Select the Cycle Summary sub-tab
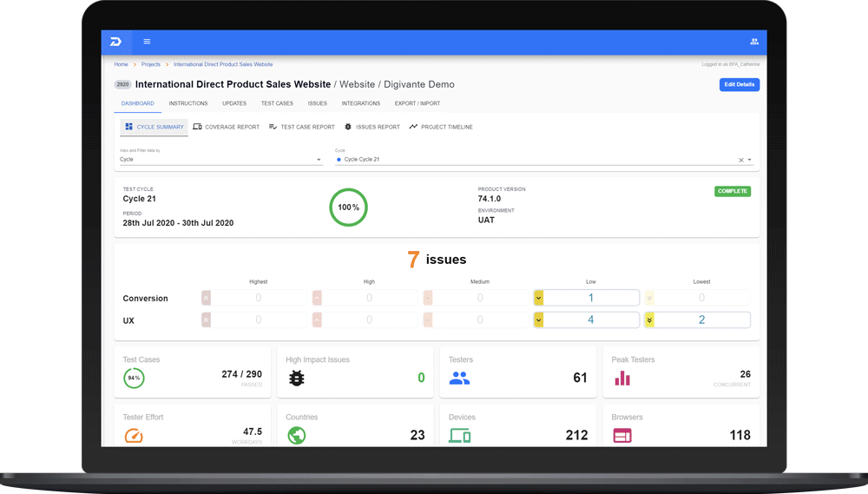Screen dimensions: 868x494 (154, 127)
